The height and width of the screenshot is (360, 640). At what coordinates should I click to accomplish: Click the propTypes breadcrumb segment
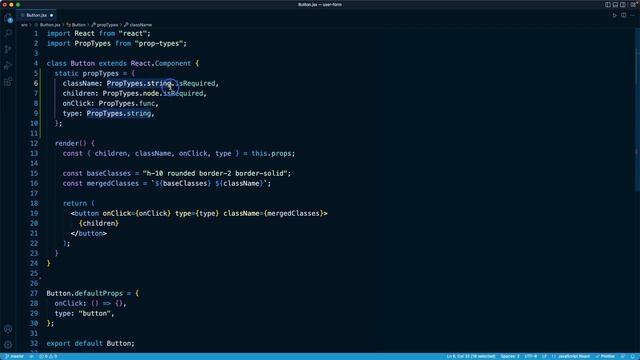(x=107, y=25)
